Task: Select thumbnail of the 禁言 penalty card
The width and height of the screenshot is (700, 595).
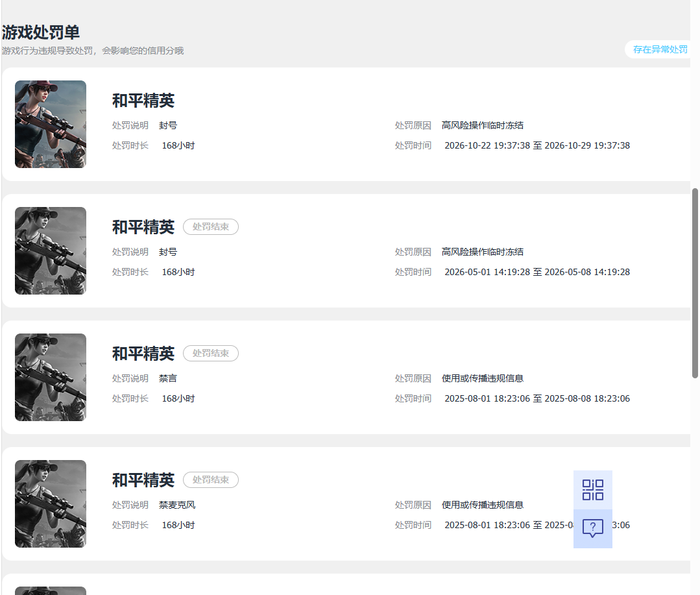Action: pos(51,377)
